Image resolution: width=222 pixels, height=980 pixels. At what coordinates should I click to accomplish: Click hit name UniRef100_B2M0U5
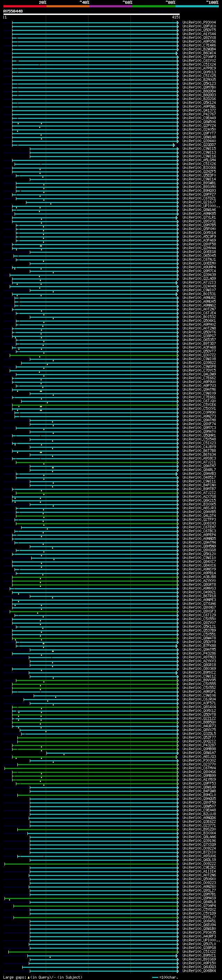[199, 80]
